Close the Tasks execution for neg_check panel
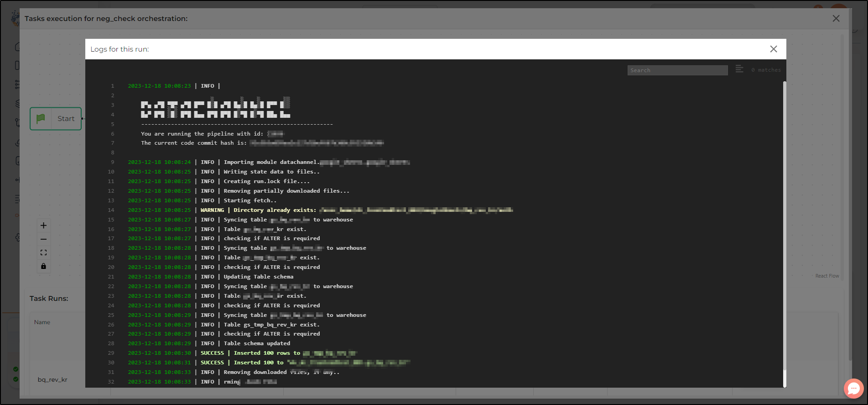This screenshot has width=868, height=405. pos(836,18)
